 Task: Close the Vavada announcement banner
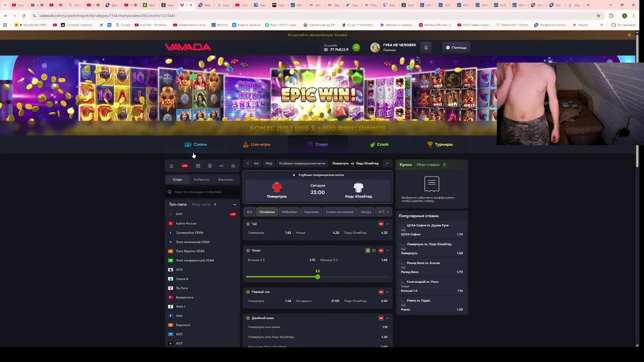point(629,35)
